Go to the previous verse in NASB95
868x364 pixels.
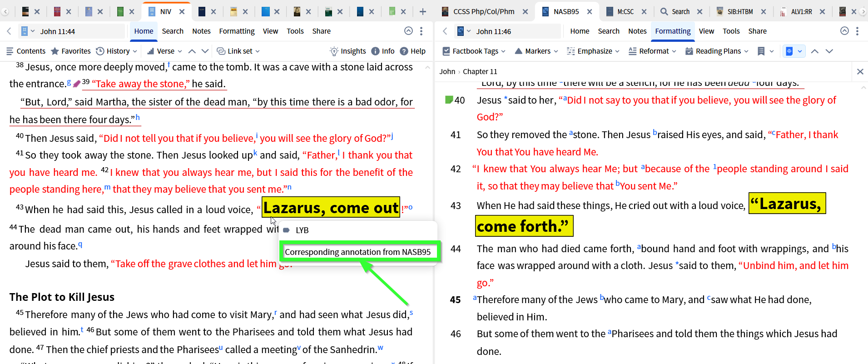[x=815, y=51]
